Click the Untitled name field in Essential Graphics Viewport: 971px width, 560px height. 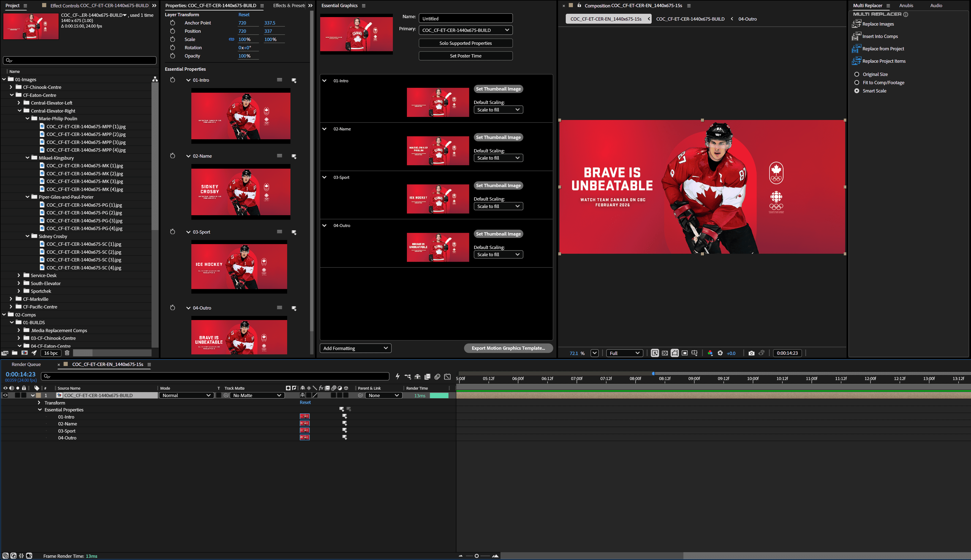click(x=465, y=18)
